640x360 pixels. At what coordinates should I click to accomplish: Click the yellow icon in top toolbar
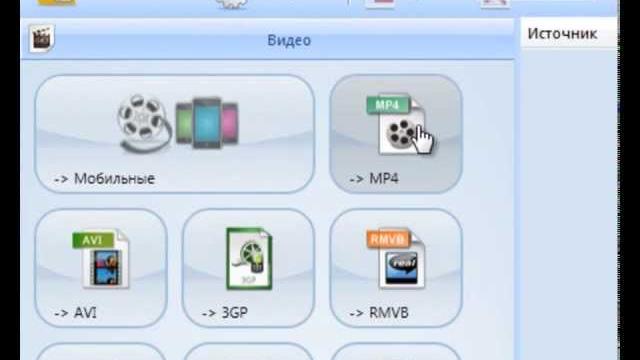(x=57, y=2)
